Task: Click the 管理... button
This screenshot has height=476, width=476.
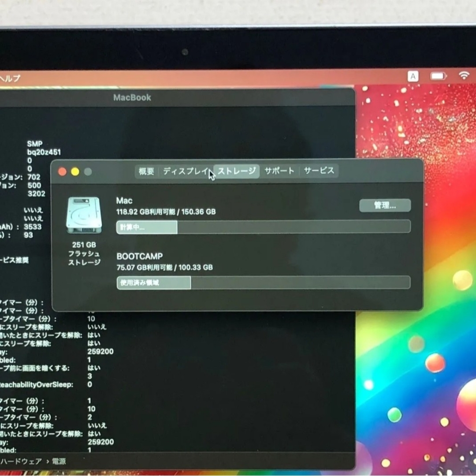Action: tap(385, 205)
